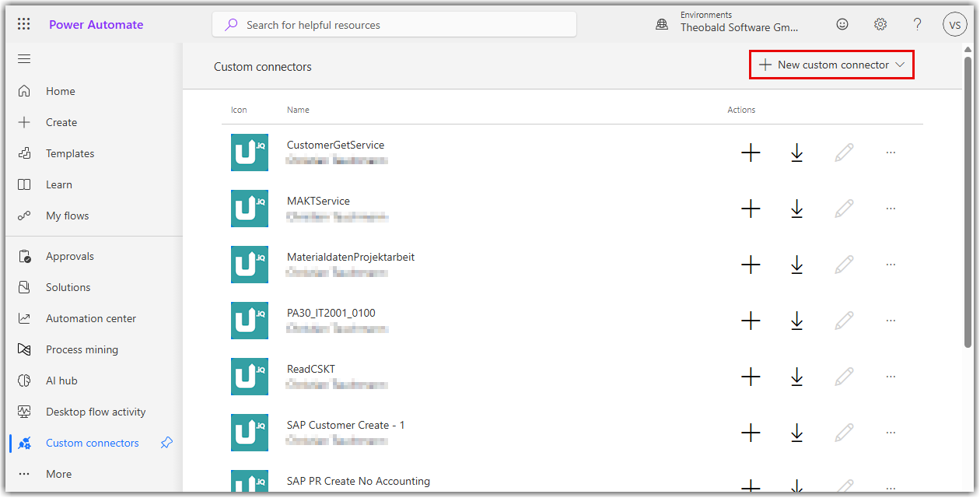Open the settings gear icon
The height and width of the screenshot is (498, 980).
point(880,24)
